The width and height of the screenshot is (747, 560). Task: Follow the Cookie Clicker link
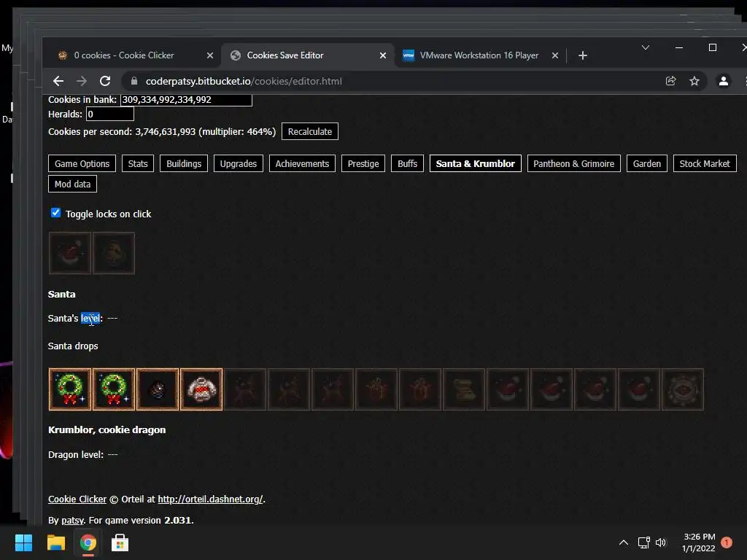(x=77, y=499)
